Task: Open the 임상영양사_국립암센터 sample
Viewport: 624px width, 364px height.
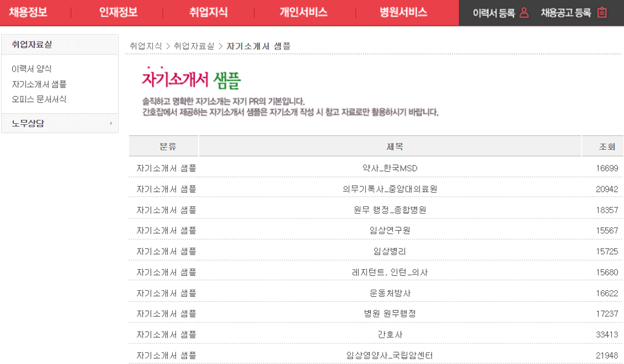Action: coord(390,355)
